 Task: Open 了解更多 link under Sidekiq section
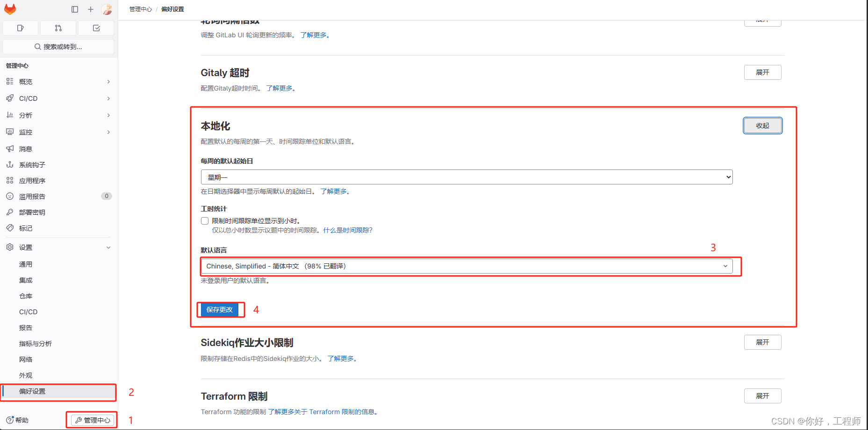tap(342, 359)
